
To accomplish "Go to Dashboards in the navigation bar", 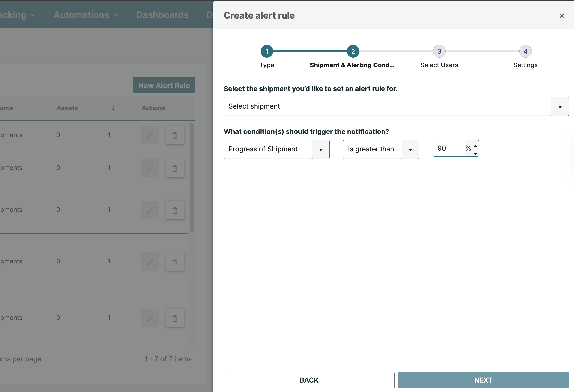I will click(x=162, y=15).
